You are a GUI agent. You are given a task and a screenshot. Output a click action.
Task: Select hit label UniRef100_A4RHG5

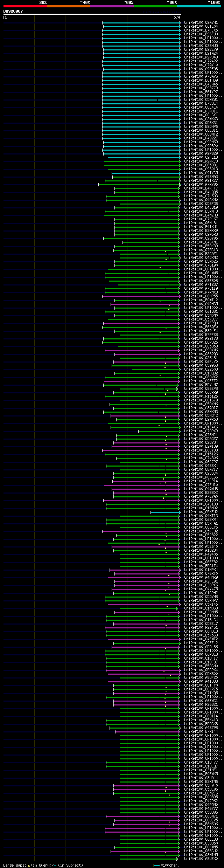201,304
